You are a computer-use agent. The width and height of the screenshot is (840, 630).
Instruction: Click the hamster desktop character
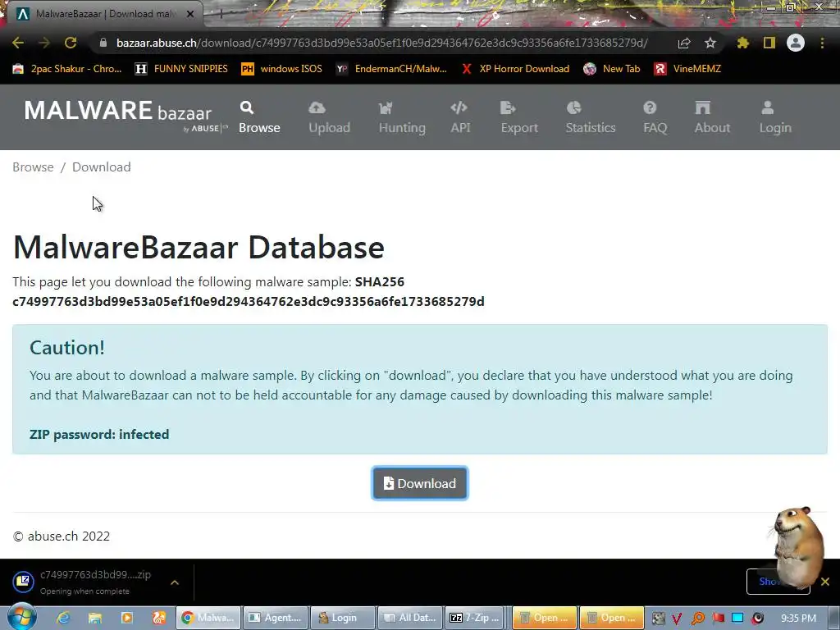click(x=797, y=546)
